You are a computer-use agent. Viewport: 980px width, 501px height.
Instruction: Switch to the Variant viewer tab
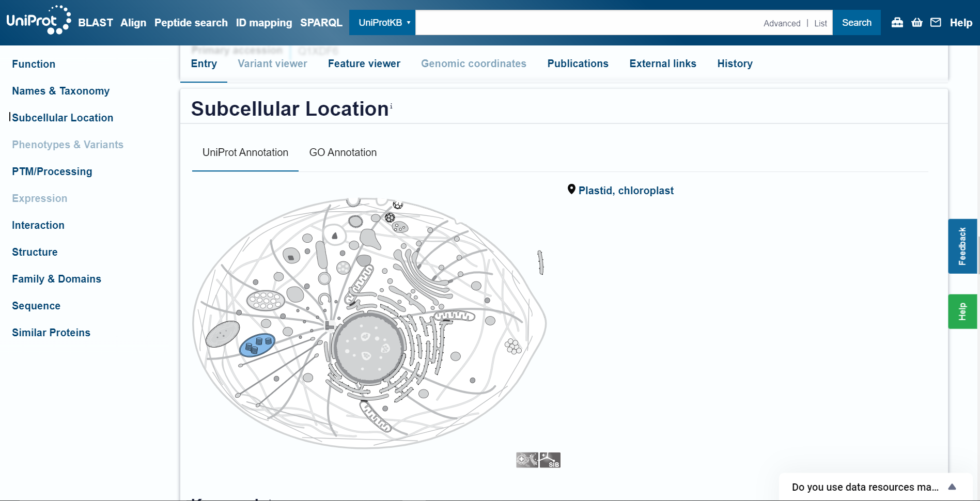272,64
